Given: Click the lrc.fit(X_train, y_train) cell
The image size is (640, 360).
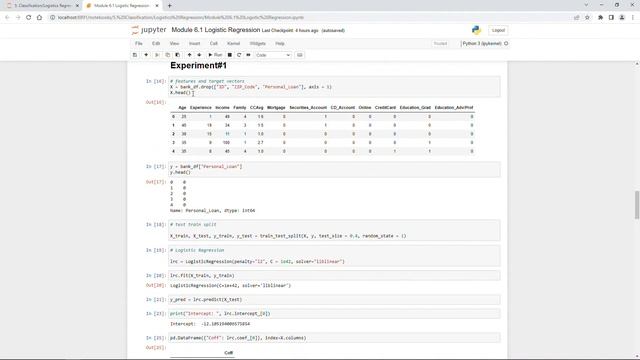Looking at the screenshot, I should coord(334,276).
